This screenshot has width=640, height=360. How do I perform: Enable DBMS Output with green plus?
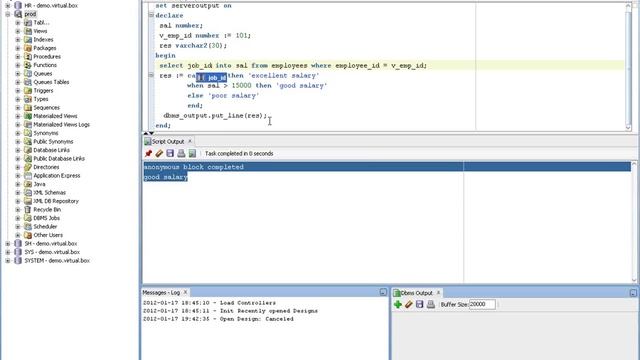[398, 304]
